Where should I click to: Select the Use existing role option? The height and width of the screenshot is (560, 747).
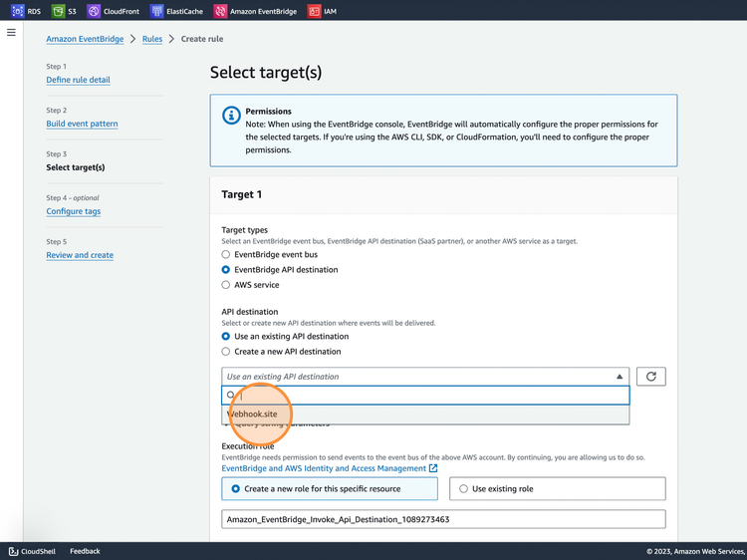(x=463, y=489)
